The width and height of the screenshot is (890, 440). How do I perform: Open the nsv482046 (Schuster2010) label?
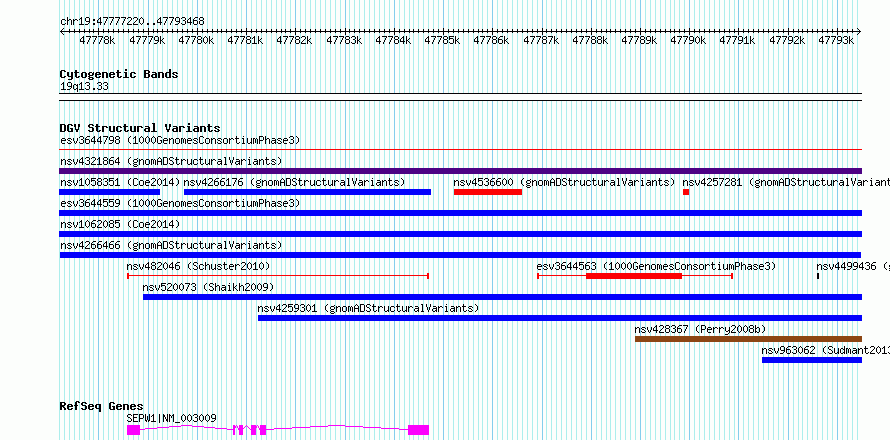[x=198, y=266]
